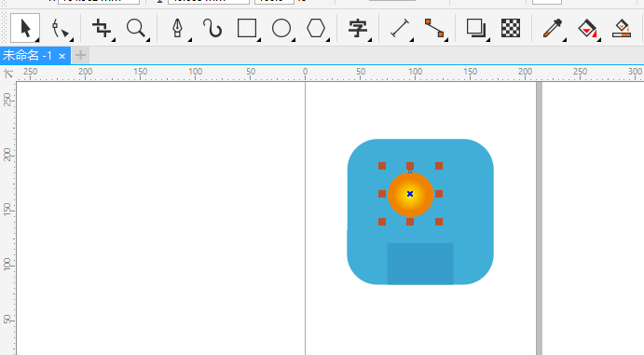The height and width of the screenshot is (355, 644).
Task: Open the Text tool flyout arrow
Action: point(370,40)
